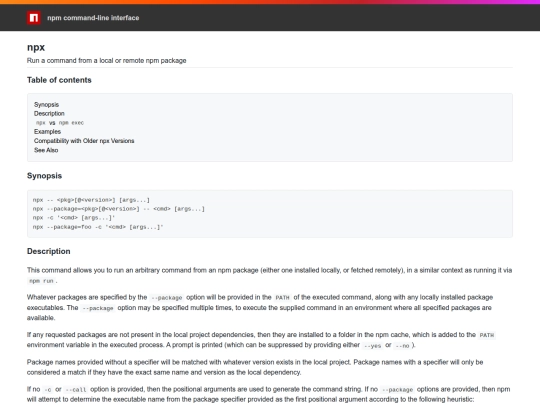Open the npx vs npm exec contents link
The height and width of the screenshot is (405, 540).
click(x=59, y=123)
